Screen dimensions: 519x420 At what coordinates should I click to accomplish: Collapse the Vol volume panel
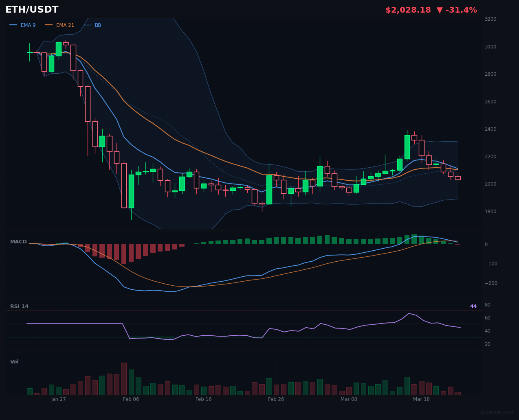(14, 361)
